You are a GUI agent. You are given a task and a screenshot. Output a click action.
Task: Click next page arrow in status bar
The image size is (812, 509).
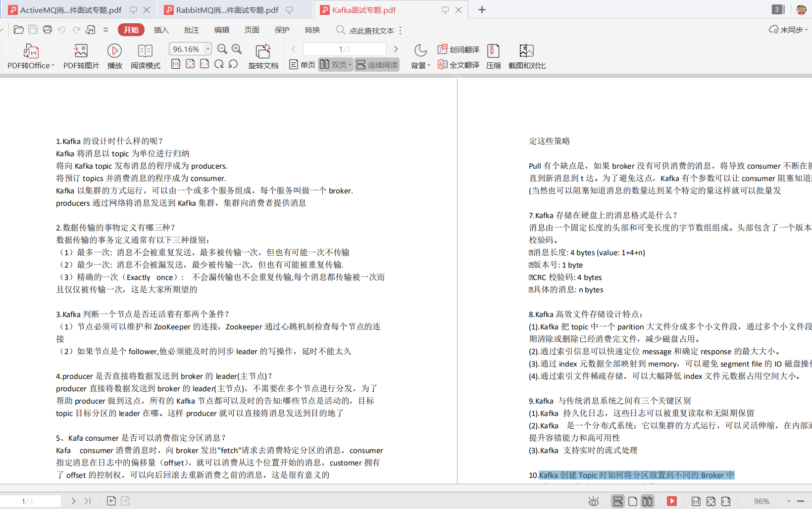pos(73,501)
